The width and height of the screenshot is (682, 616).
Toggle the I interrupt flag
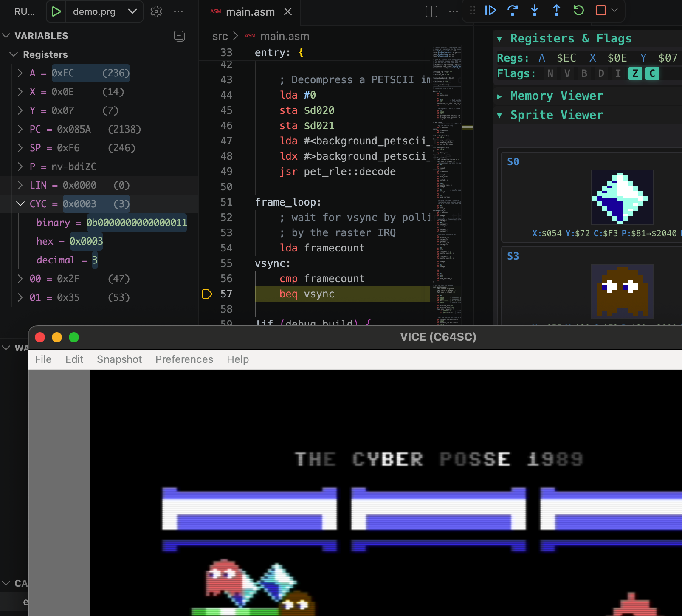coord(618,73)
